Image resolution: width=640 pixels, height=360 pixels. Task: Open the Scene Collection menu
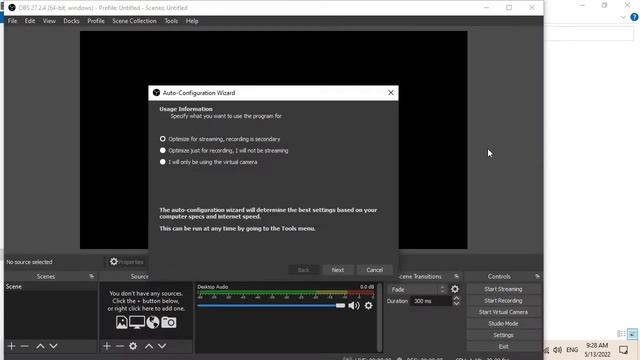(134, 21)
